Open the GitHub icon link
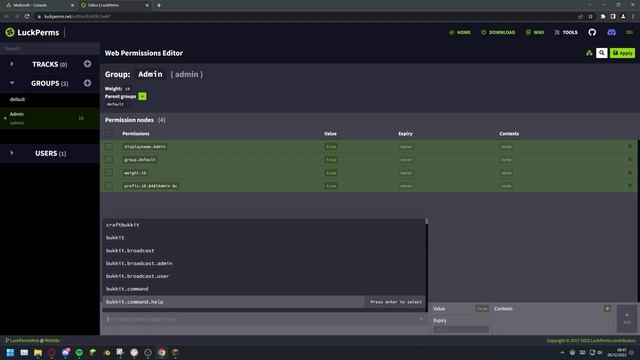Screen dimensions: 640x360 pos(592,32)
